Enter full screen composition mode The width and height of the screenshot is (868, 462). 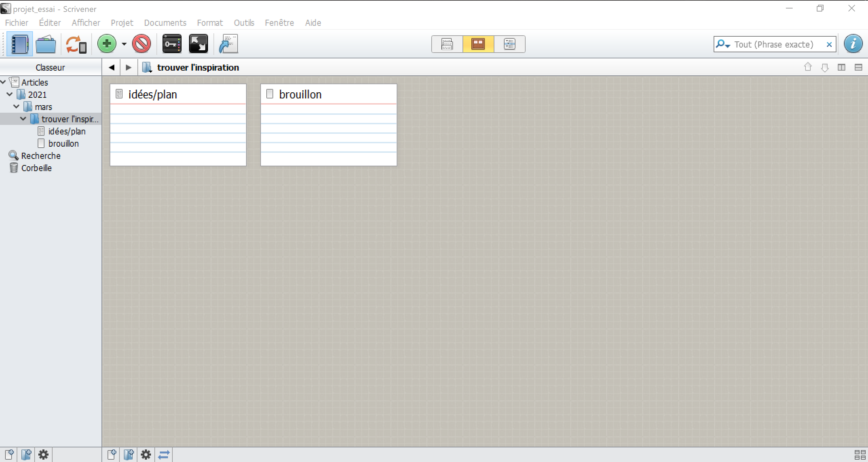[199, 44]
